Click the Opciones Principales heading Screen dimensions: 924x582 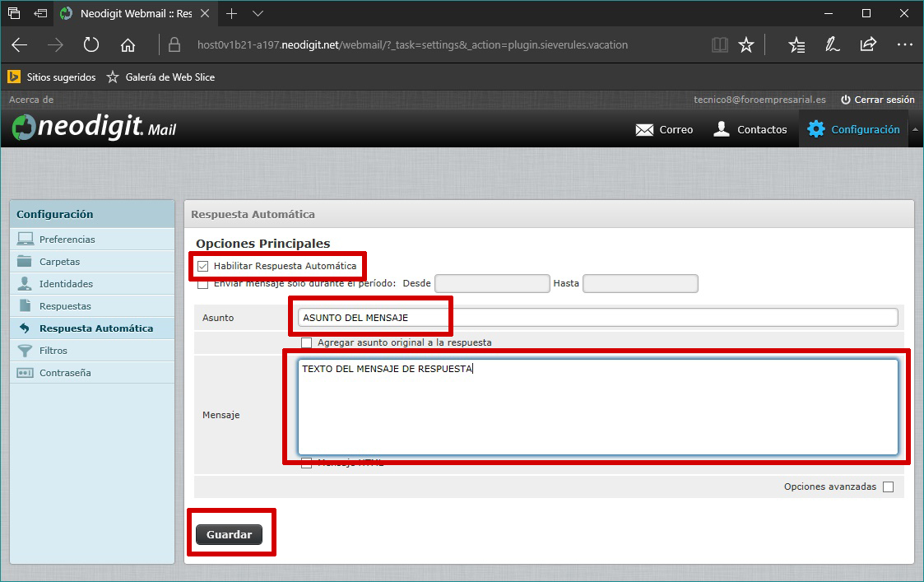click(262, 244)
